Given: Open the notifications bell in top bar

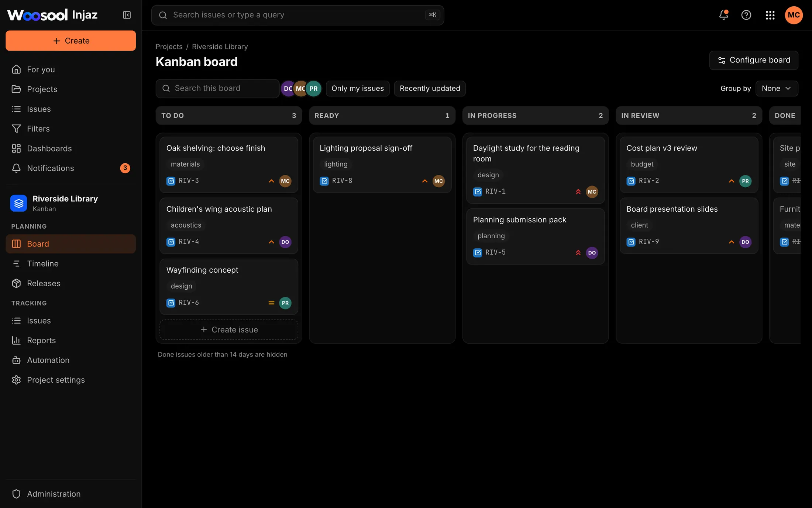Looking at the screenshot, I should click(x=723, y=15).
